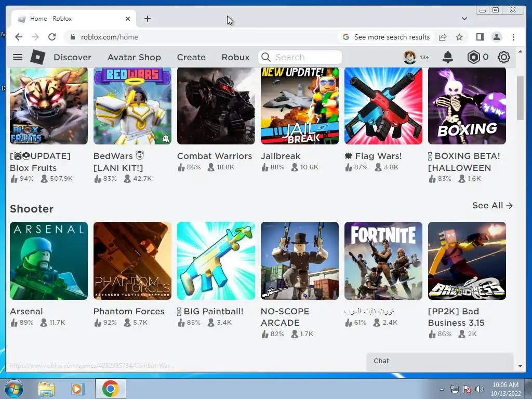The width and height of the screenshot is (532, 399).
Task: Click the Phantom Forces title link
Action: [x=129, y=311]
